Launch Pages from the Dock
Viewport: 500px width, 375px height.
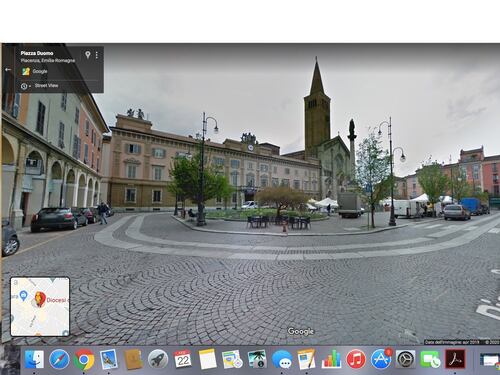[306, 359]
